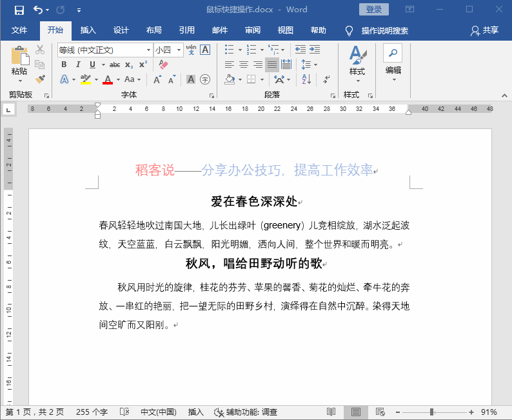Apply text effects with the outlined A icon

coord(64,79)
